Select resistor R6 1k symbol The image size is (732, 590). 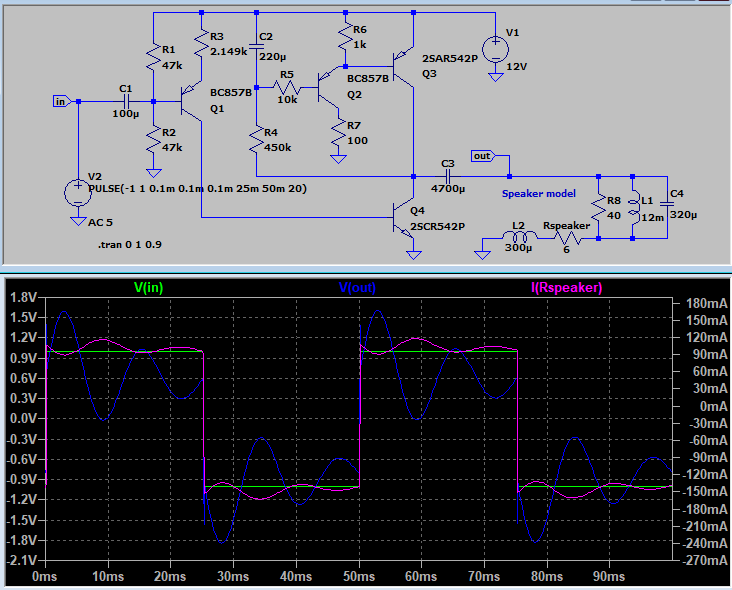click(345, 36)
